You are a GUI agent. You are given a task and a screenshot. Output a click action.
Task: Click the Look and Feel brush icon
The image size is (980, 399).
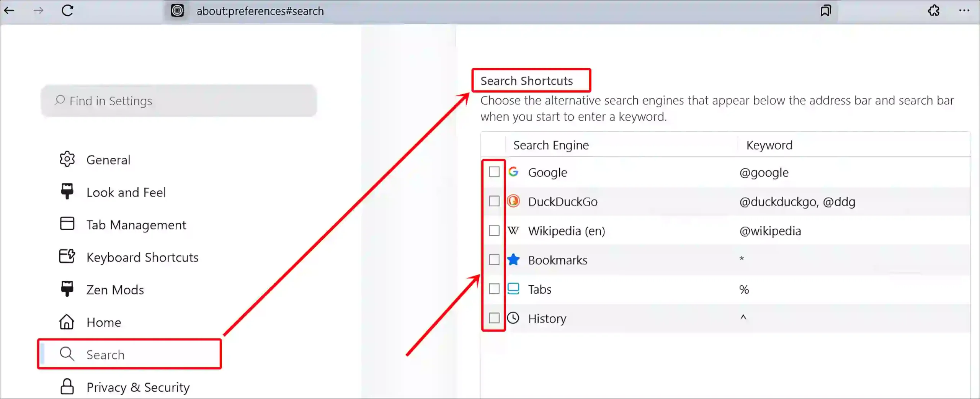(67, 191)
